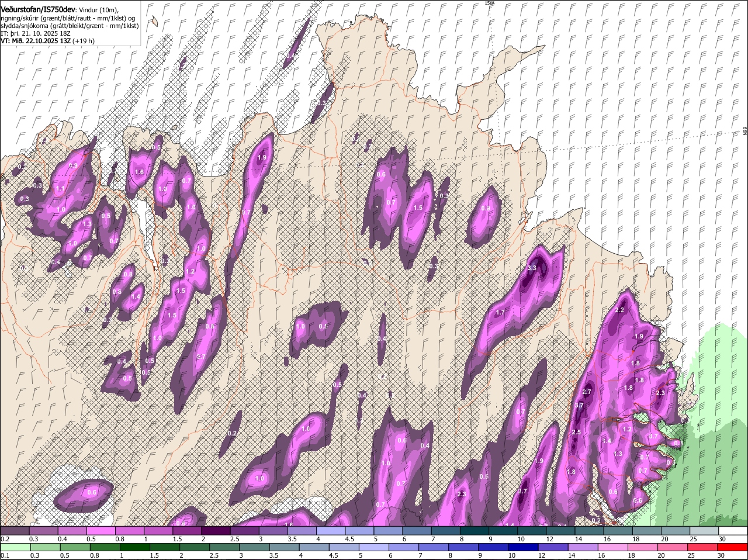Click the title text "Veðurstofan/IS750dev"
748x560 pixels.
pyautogui.click(x=38, y=10)
